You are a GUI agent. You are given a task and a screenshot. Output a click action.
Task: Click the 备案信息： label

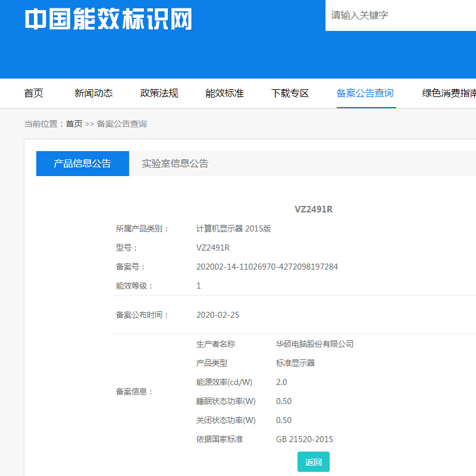(134, 392)
